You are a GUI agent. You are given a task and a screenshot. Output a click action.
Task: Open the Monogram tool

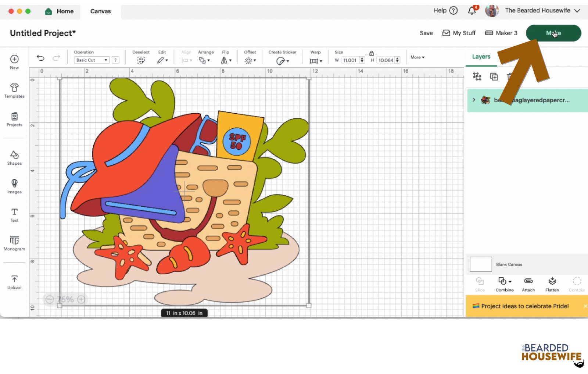tap(14, 243)
